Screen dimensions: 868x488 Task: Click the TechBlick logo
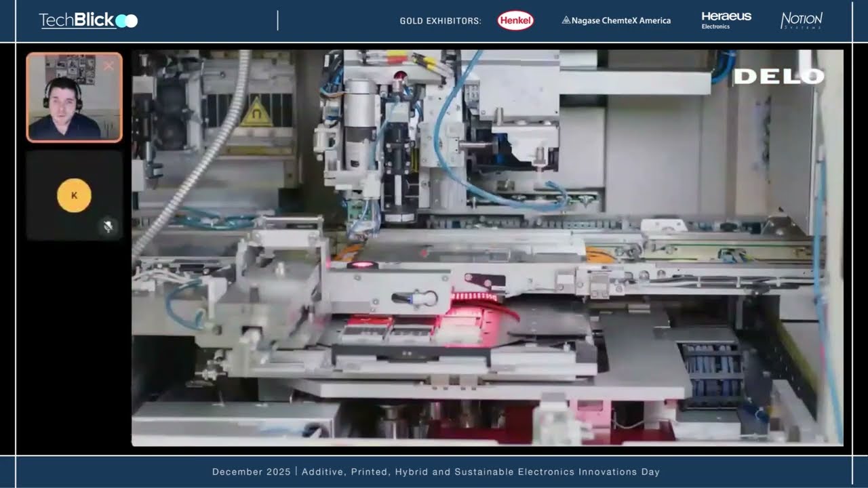point(88,20)
